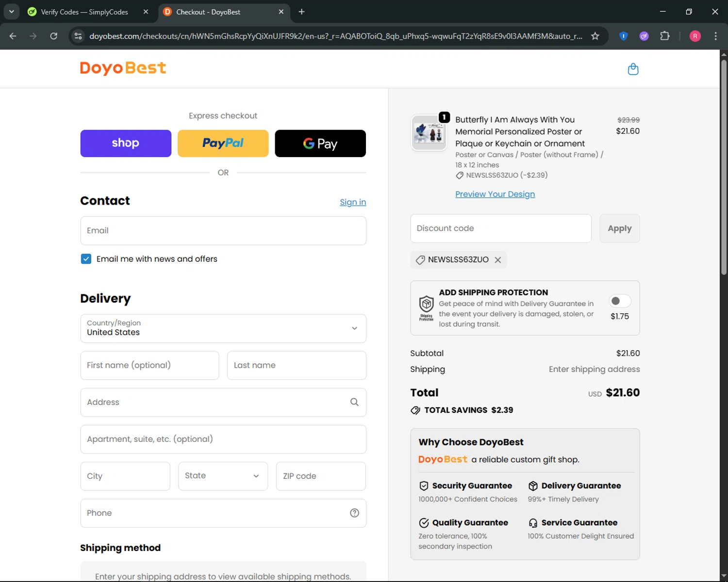Open the Bitwarden shield extension icon
Screen dimensions: 728x582
point(624,36)
